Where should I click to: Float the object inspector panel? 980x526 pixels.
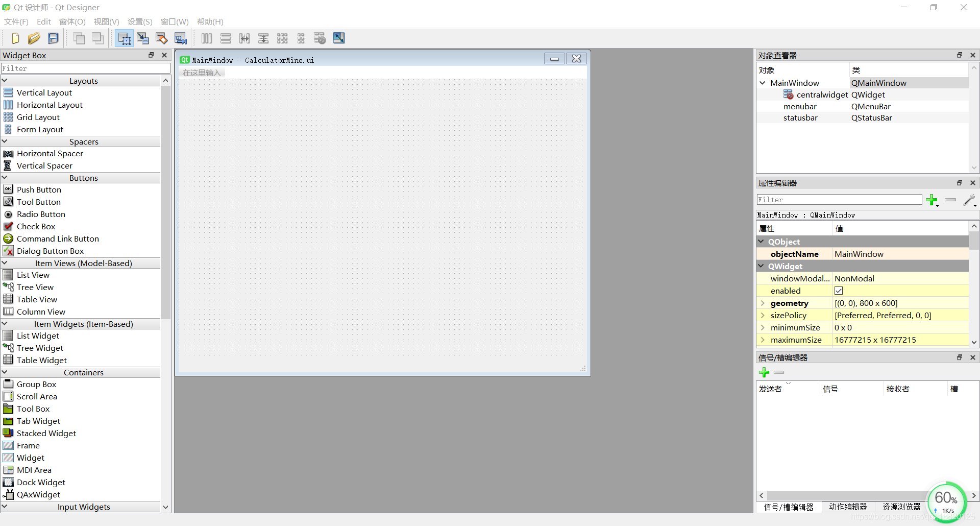[x=960, y=55]
